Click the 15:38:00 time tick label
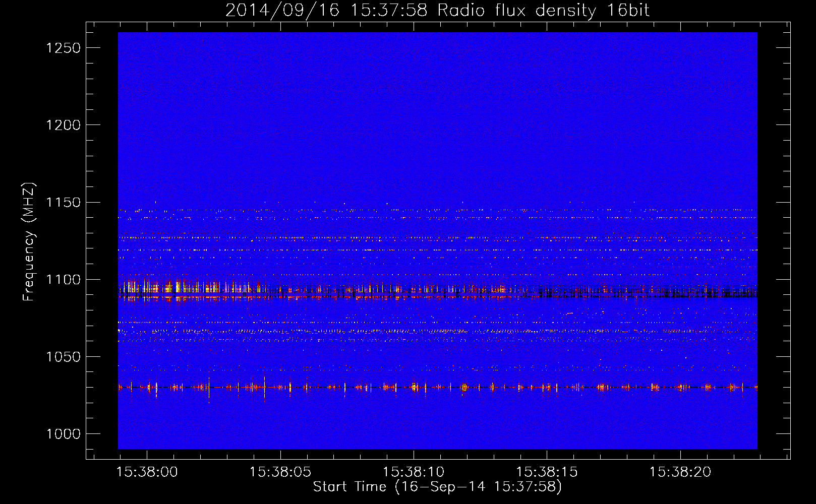The height and width of the screenshot is (504, 816). click(x=147, y=472)
